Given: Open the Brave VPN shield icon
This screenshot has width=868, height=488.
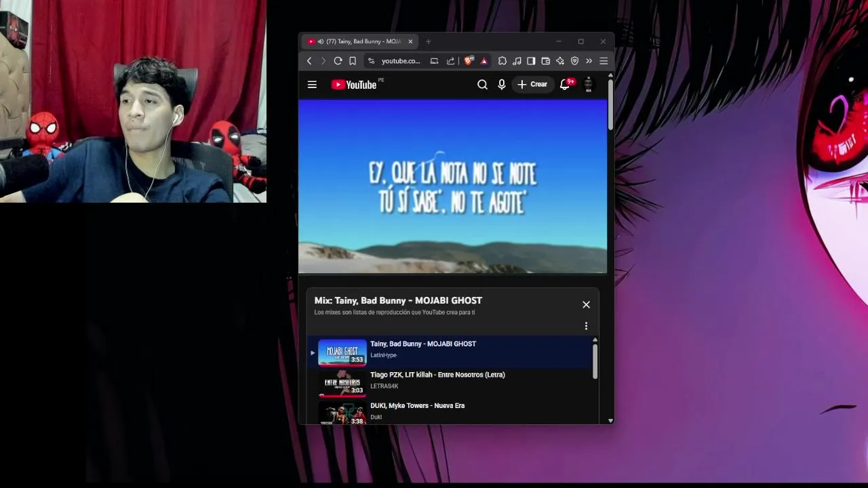Looking at the screenshot, I should (574, 61).
